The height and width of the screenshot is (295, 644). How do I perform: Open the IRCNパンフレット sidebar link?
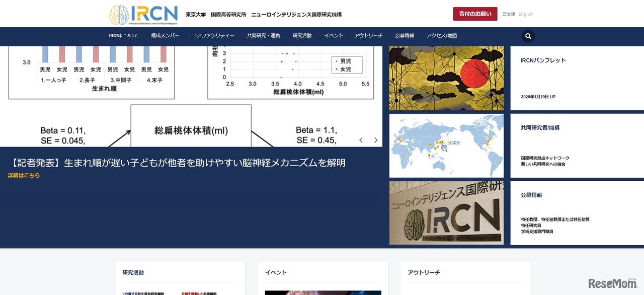pos(544,60)
